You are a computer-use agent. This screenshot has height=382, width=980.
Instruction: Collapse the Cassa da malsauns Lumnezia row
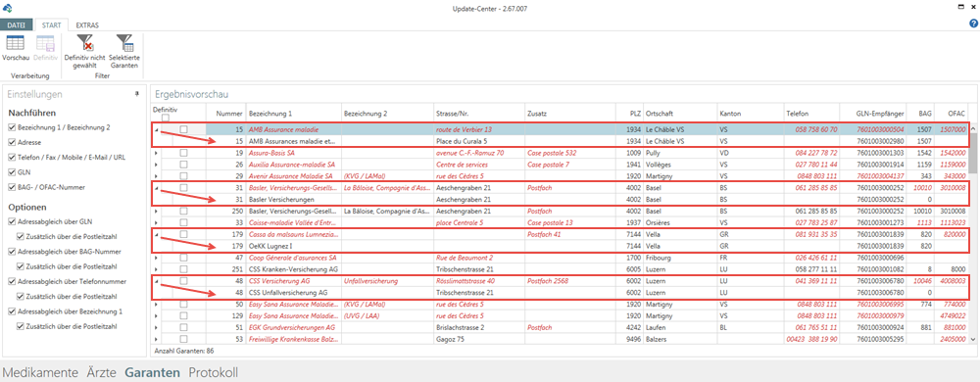(x=156, y=234)
